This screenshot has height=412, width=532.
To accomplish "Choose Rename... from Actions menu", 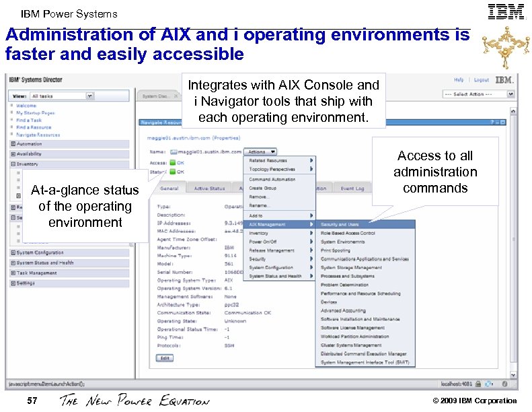I will click(280, 205).
